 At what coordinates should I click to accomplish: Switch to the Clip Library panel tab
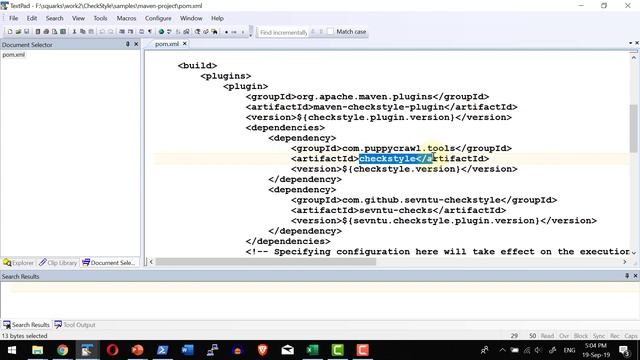(x=58, y=262)
